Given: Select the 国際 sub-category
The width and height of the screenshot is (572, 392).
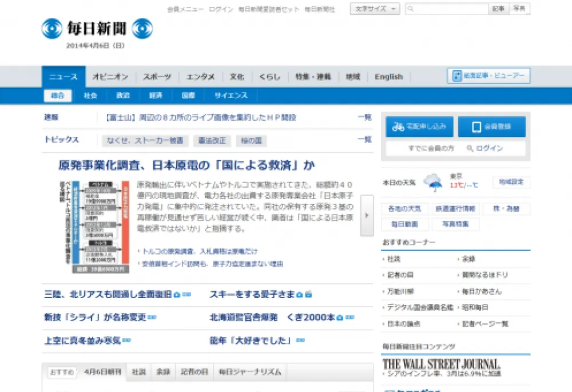Looking at the screenshot, I should point(188,96).
